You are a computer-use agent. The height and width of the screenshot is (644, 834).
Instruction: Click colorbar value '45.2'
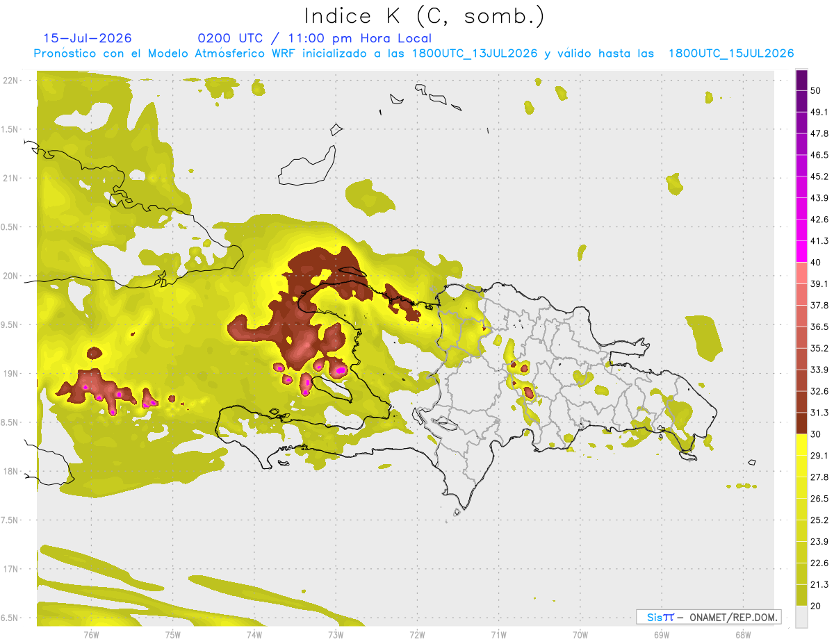819,176
